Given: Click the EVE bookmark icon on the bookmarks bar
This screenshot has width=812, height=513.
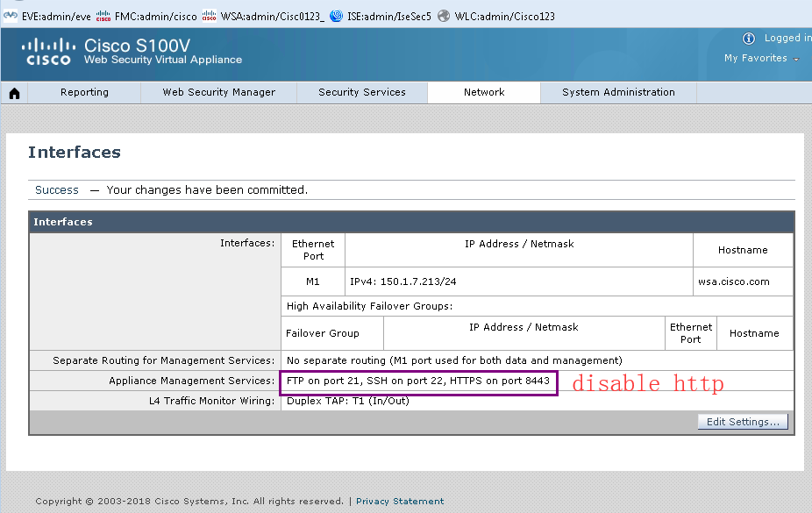Looking at the screenshot, I should point(11,15).
